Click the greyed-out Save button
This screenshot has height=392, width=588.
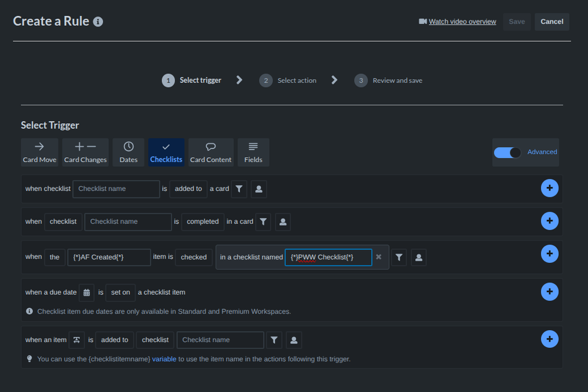click(x=517, y=22)
